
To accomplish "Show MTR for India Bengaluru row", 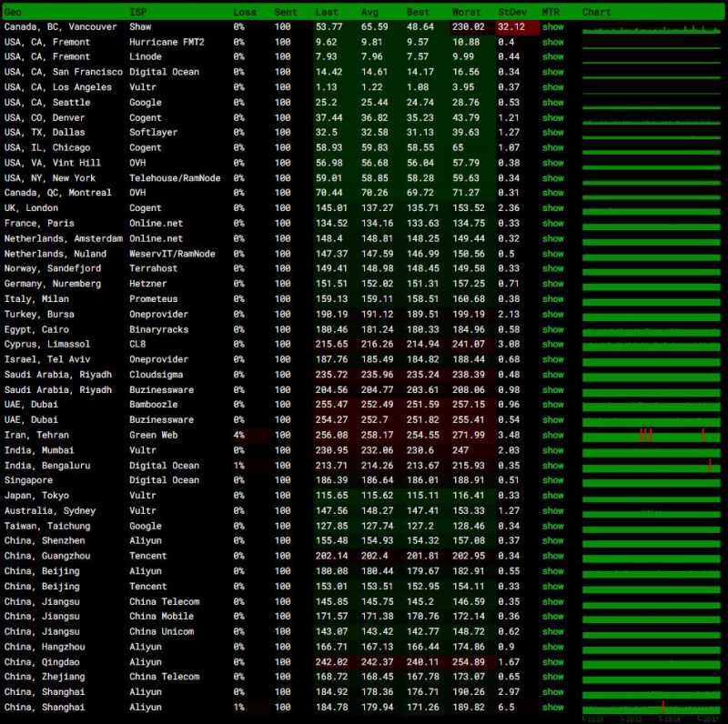I will pos(552,466).
